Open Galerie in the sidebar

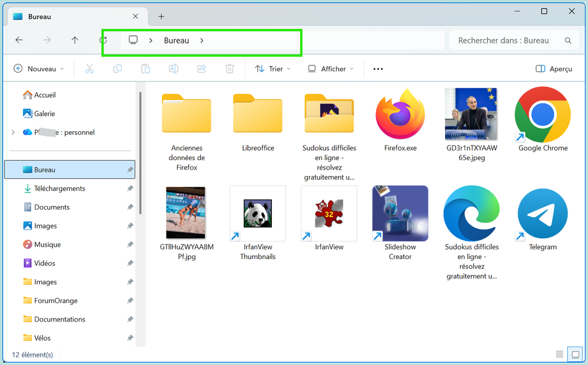click(x=39, y=113)
